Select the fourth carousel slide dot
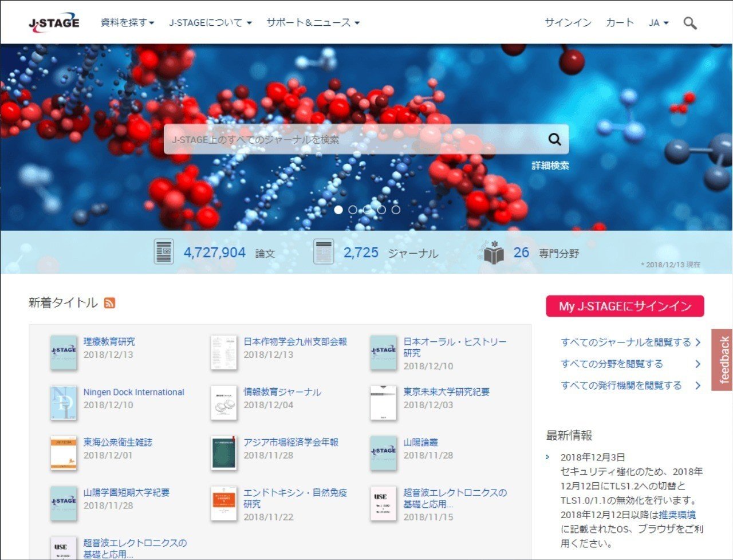The height and width of the screenshot is (560, 733). pos(381,210)
